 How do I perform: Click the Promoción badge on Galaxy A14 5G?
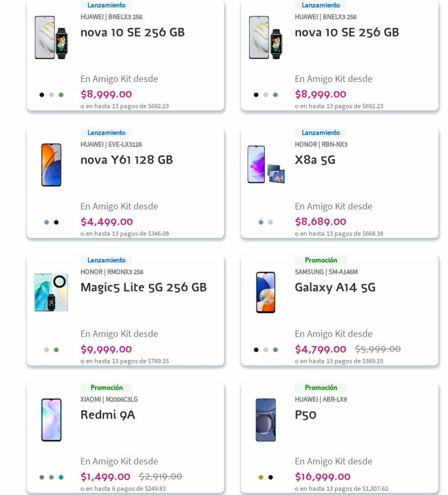pyautogui.click(x=320, y=260)
